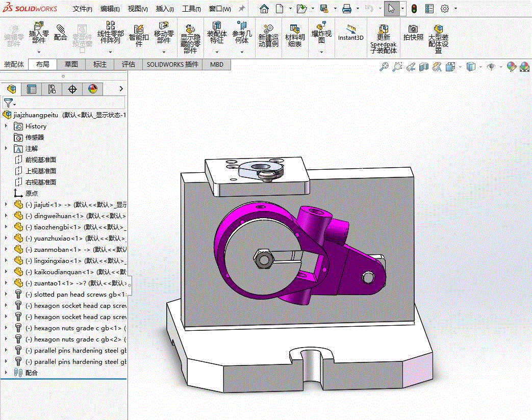The height and width of the screenshot is (420, 532).
Task: Toggle Hide/Show Items eye icon
Action: coord(491,67)
